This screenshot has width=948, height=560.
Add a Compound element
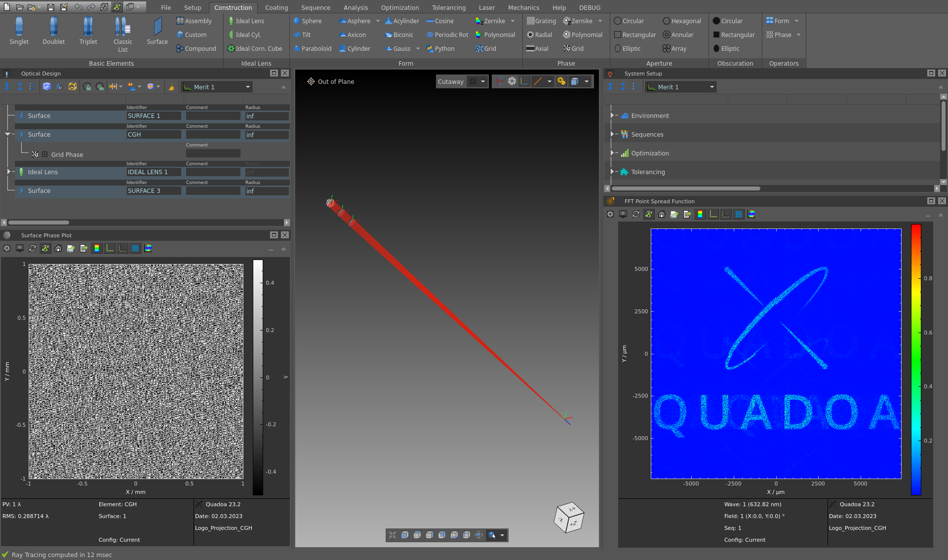coord(196,48)
